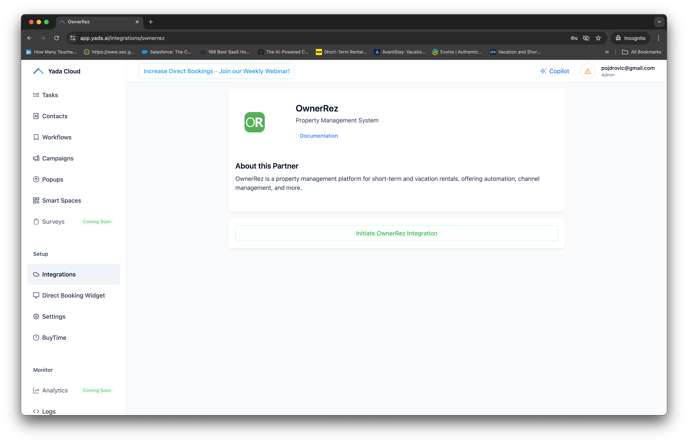Click the browser forward arrow
The width and height of the screenshot is (688, 443).
(43, 38)
